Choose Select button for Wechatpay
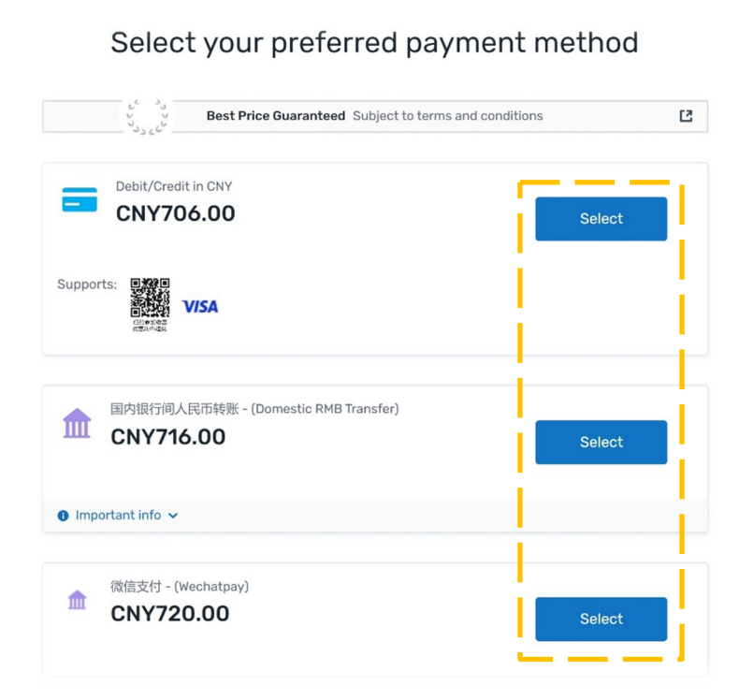 point(601,619)
